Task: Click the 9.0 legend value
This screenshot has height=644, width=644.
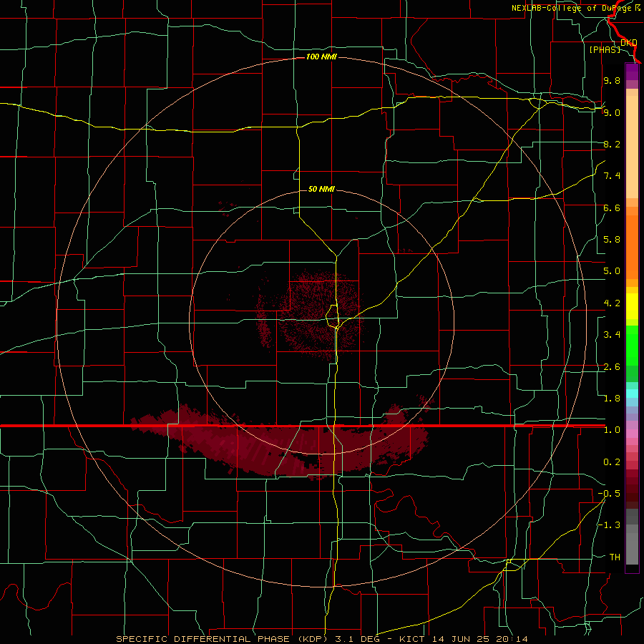Action: point(612,112)
